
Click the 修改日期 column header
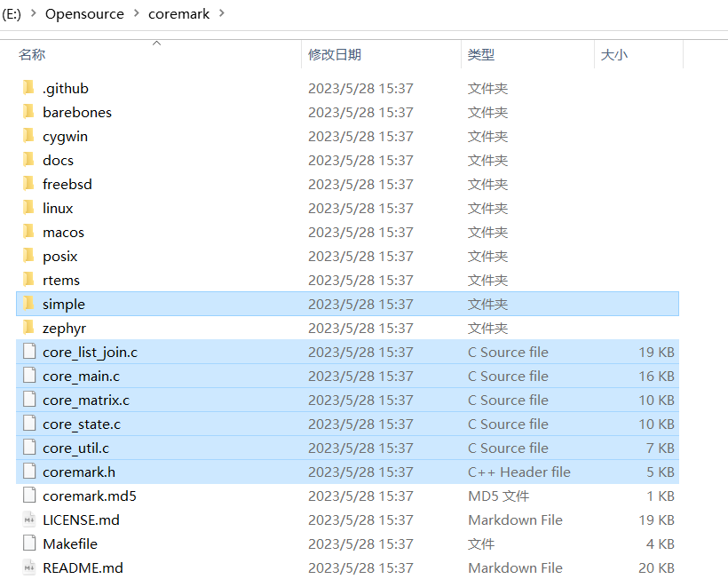click(x=335, y=54)
